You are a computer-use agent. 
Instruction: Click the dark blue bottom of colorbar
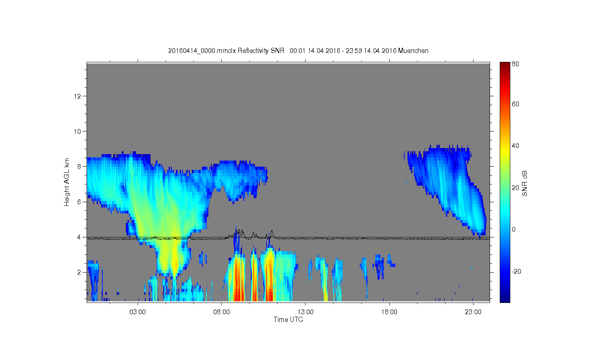(505, 298)
